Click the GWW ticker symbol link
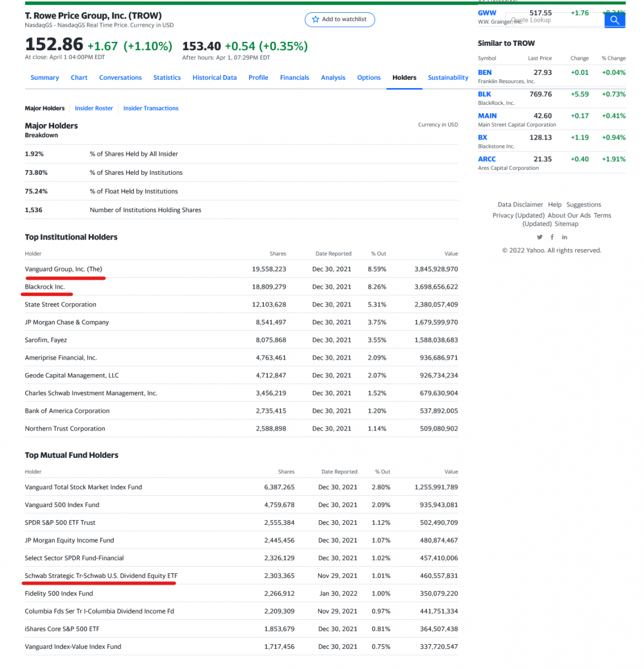The image size is (644, 670). click(x=487, y=13)
